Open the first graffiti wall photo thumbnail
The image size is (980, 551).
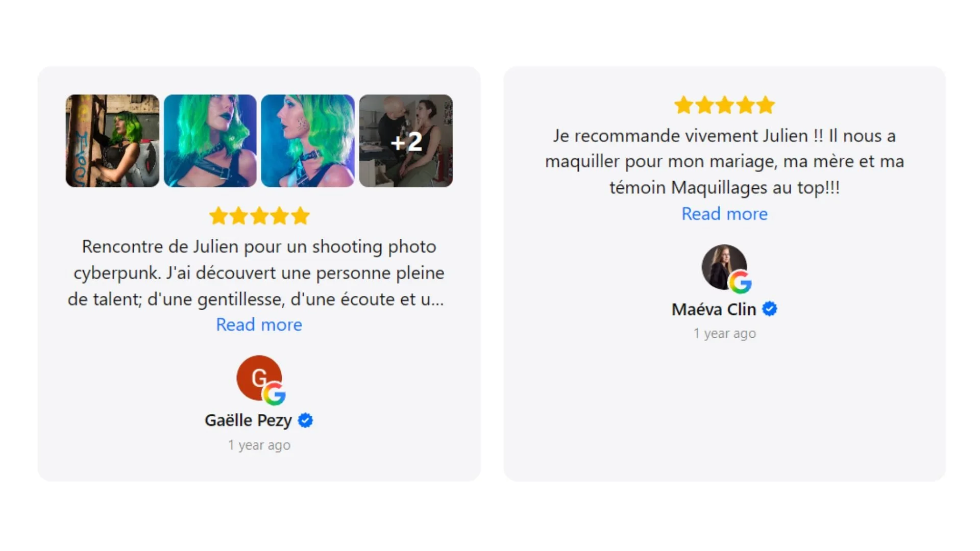(112, 141)
